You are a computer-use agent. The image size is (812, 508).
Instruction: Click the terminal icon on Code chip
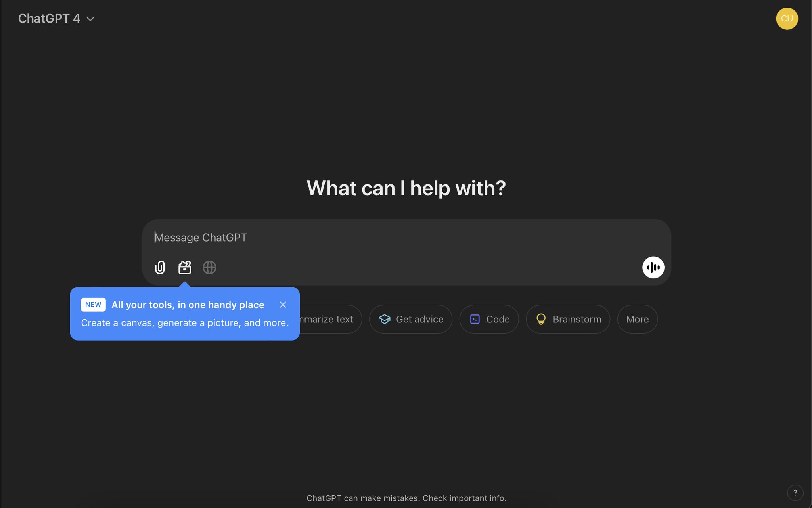[x=475, y=319]
